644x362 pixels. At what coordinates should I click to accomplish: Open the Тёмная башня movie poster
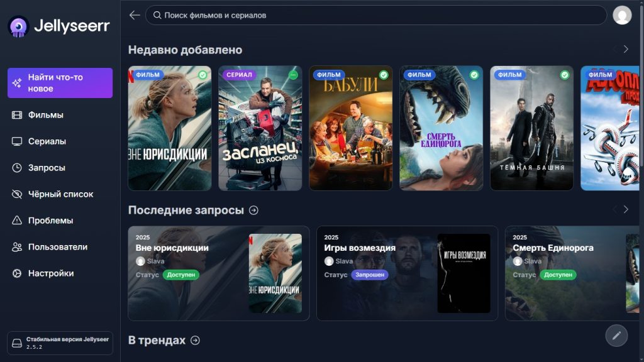coord(531,128)
